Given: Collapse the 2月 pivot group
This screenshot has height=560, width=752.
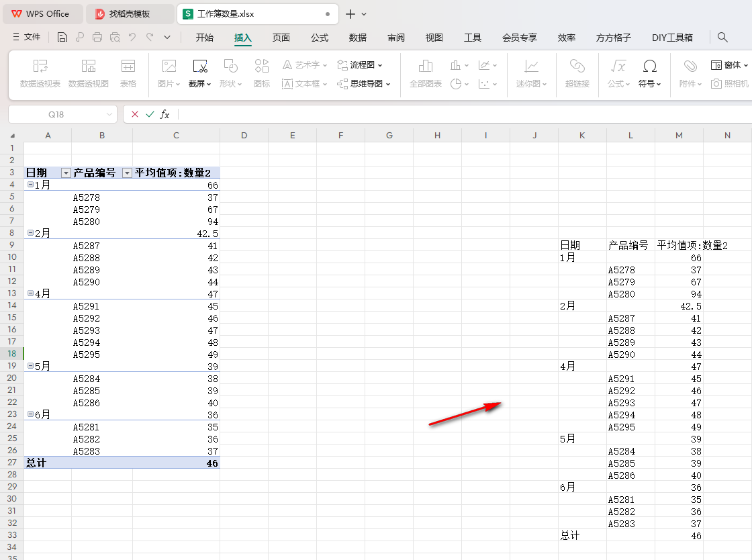Looking at the screenshot, I should click(30, 233).
